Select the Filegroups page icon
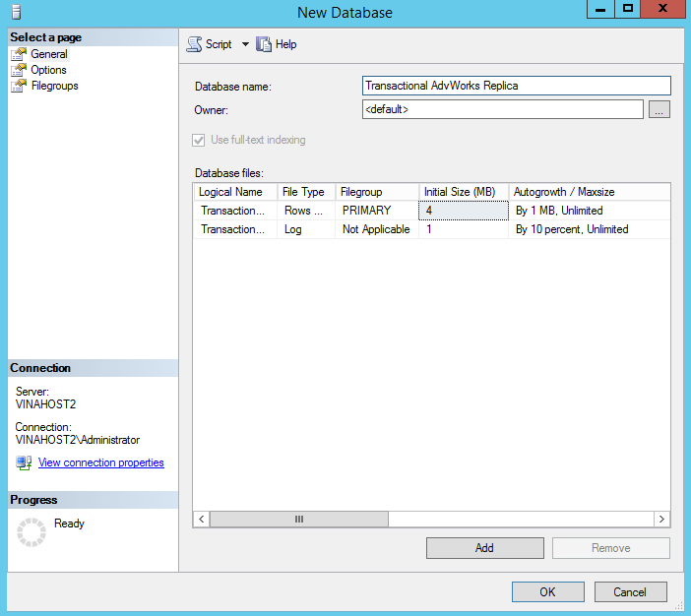 coord(18,86)
